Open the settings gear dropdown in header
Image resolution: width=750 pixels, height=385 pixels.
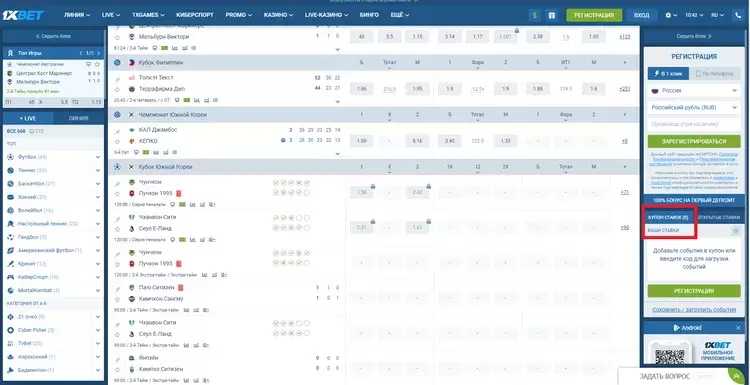[x=671, y=15]
